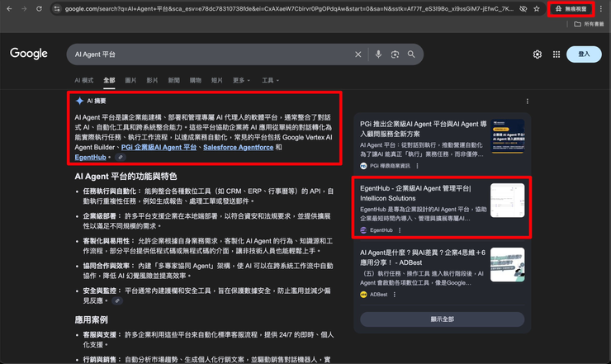The height and width of the screenshot is (364, 611).
Task: Click the source link chip after EgentHub
Action: pos(121,158)
